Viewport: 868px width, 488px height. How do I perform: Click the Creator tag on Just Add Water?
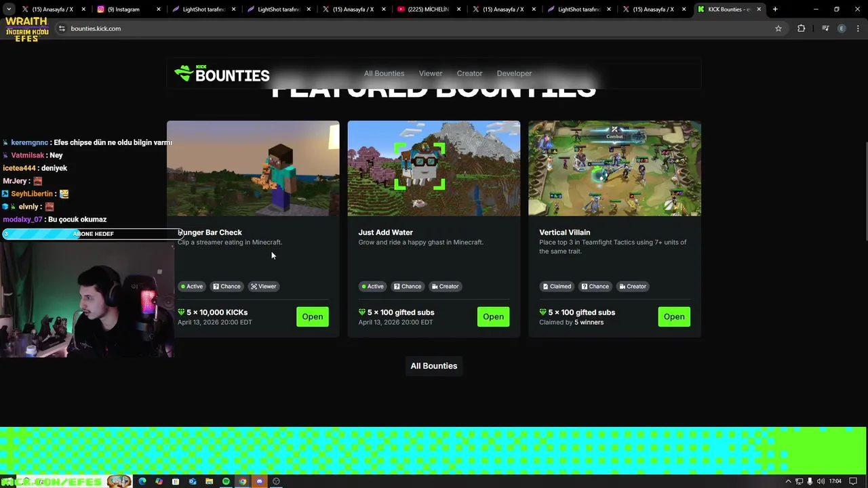coord(445,286)
